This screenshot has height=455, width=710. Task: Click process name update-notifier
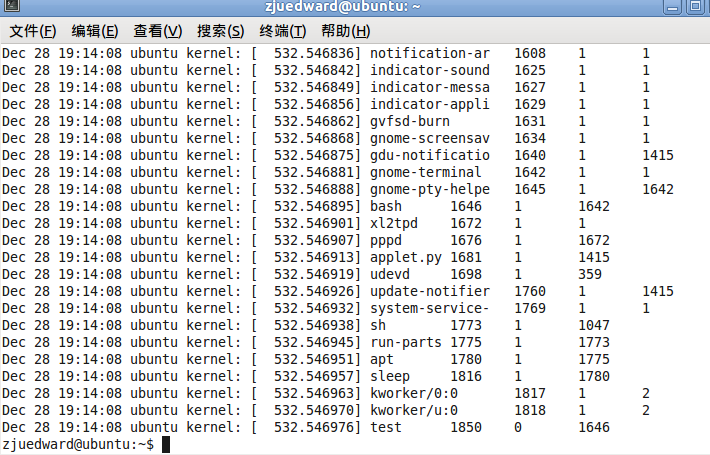click(430, 291)
